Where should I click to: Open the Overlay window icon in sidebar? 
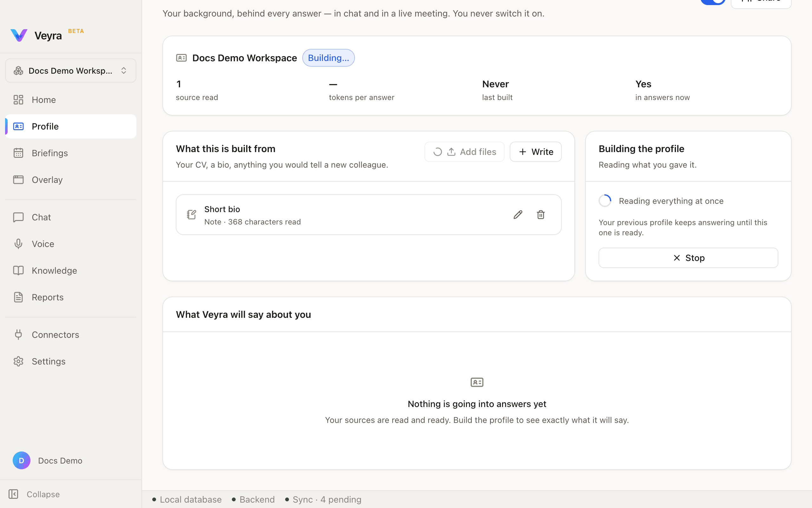18,180
